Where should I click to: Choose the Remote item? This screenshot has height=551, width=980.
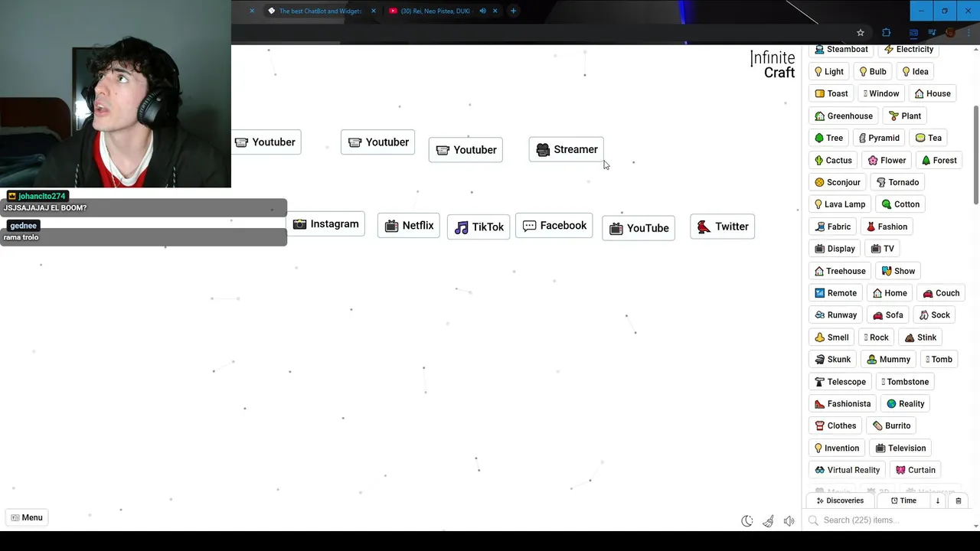(x=836, y=293)
